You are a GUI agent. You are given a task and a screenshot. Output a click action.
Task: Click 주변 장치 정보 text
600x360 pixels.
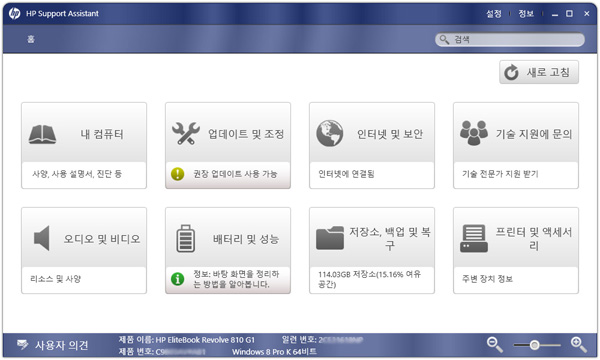(488, 279)
